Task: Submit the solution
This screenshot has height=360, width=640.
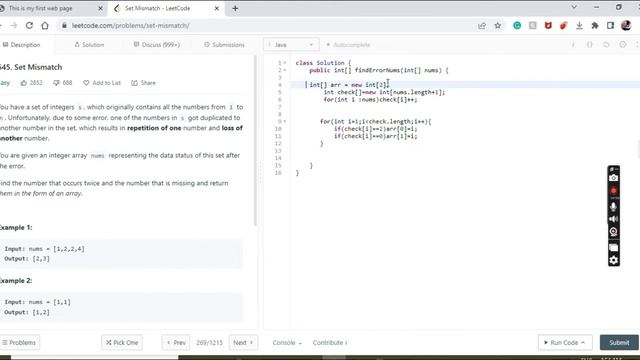Action: pos(619,342)
